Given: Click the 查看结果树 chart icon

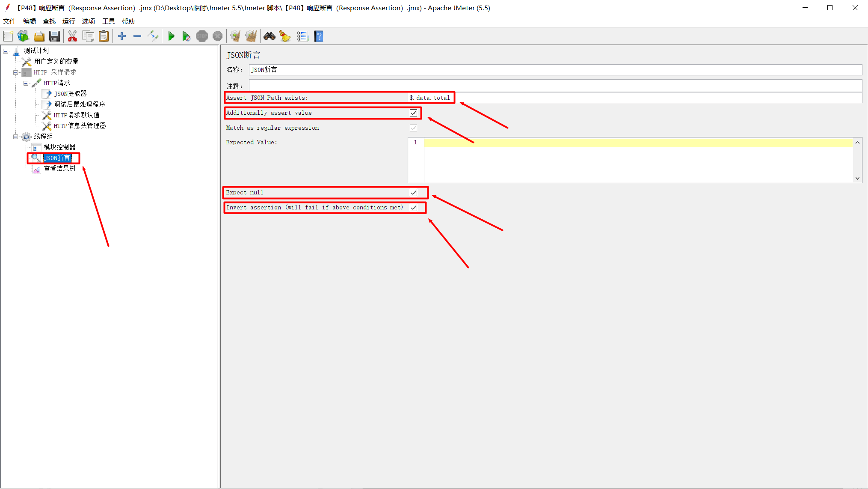Looking at the screenshot, I should pyautogui.click(x=37, y=169).
